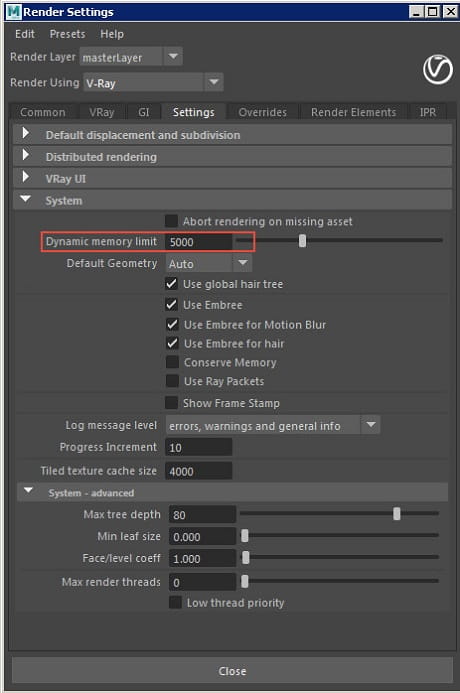Image resolution: width=460 pixels, height=693 pixels.
Task: Enable Low thread priority
Action: (175, 602)
